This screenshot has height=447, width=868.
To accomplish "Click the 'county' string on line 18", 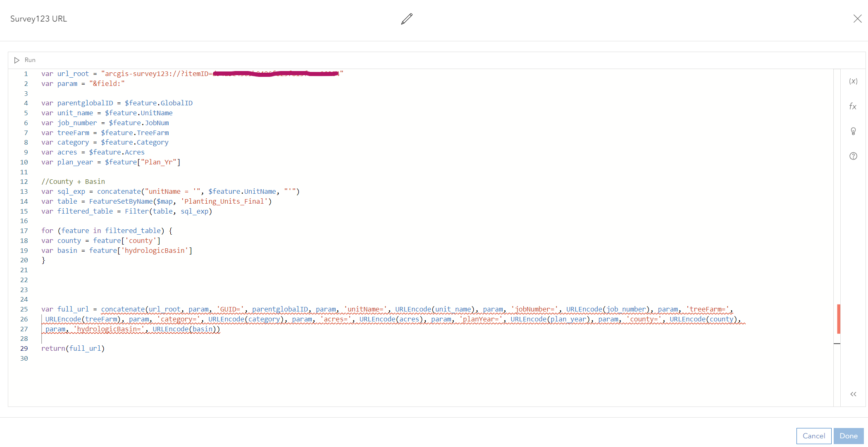I will [141, 240].
